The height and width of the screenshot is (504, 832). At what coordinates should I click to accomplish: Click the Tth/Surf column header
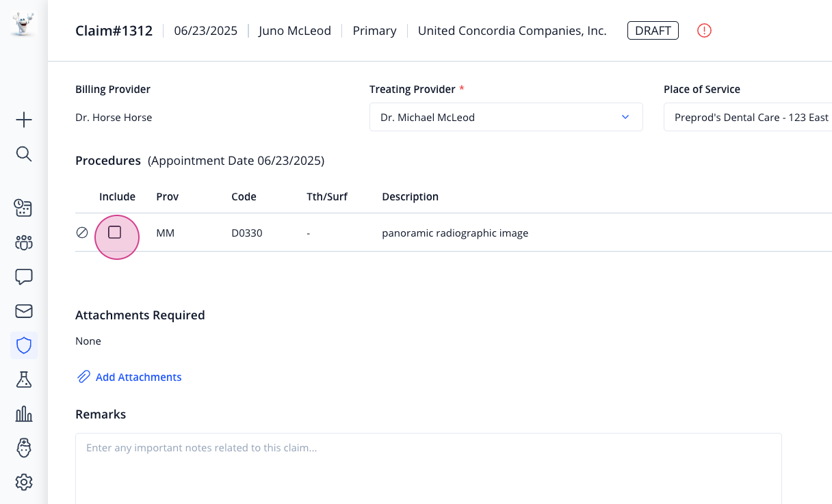327,197
